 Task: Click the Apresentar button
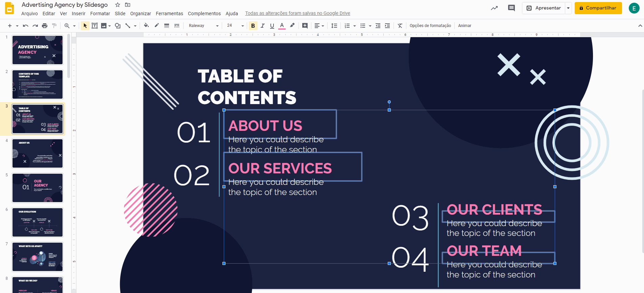coord(544,8)
